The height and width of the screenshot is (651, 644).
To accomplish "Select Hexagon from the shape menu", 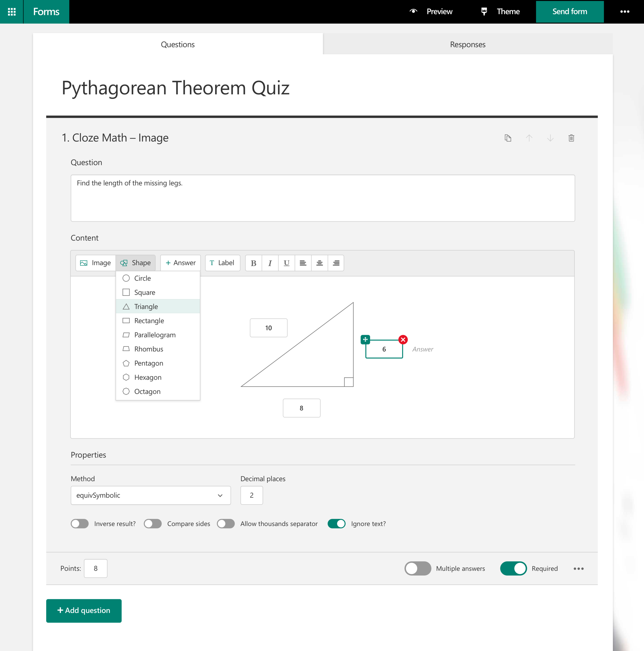I will [148, 377].
